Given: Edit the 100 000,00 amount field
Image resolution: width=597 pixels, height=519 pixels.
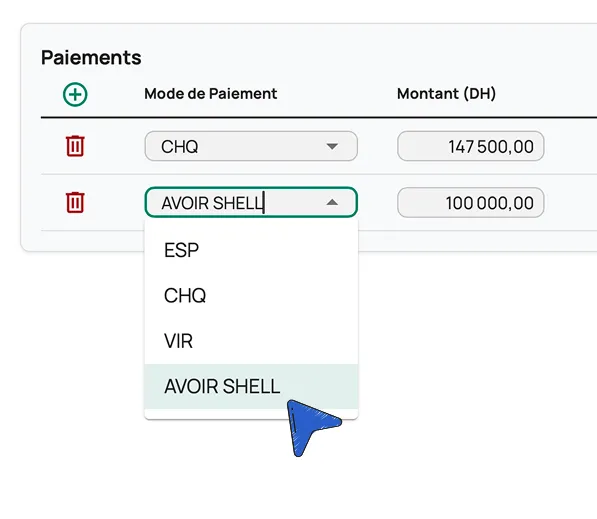Looking at the screenshot, I should (471, 203).
